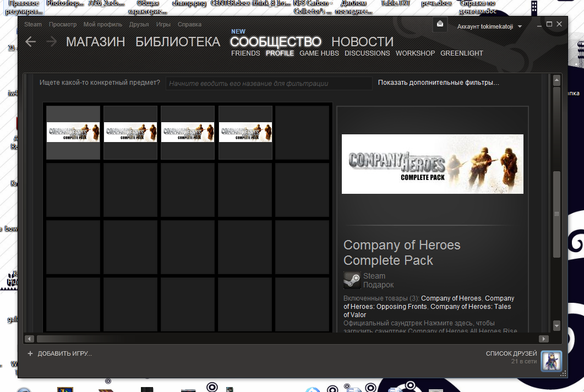The width and height of the screenshot is (584, 392).
Task: Open desktop file Table.TXT
Action: click(x=395, y=3)
